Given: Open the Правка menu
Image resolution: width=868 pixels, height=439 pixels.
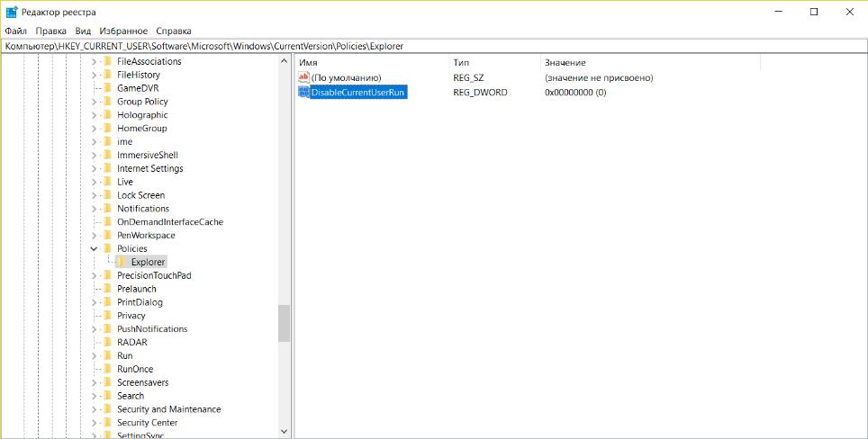Looking at the screenshot, I should [x=51, y=31].
